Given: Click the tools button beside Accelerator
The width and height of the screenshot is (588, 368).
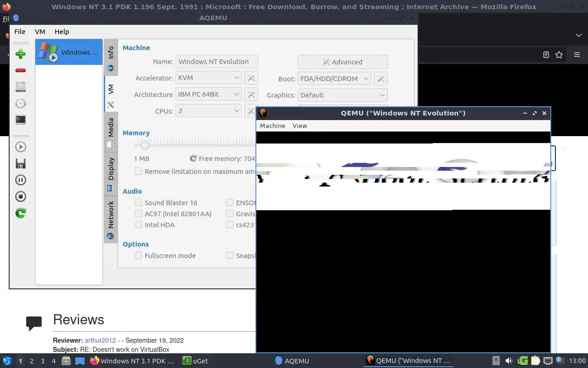Looking at the screenshot, I should click(251, 78).
